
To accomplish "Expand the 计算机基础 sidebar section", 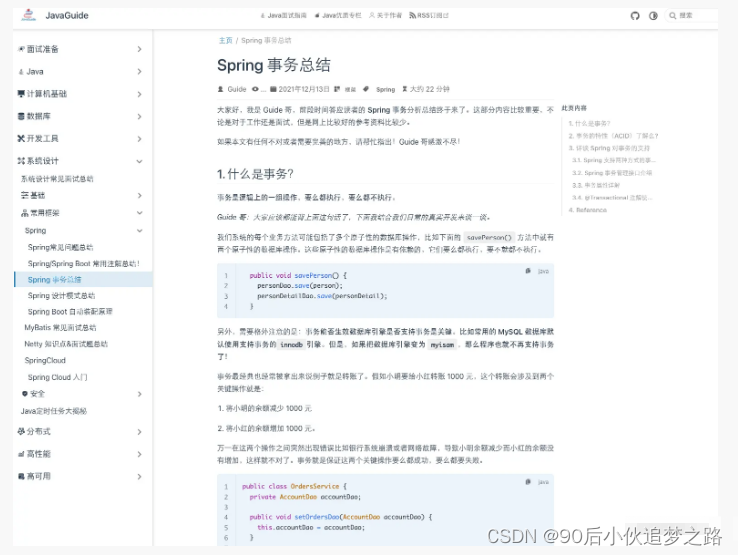I will [139, 94].
